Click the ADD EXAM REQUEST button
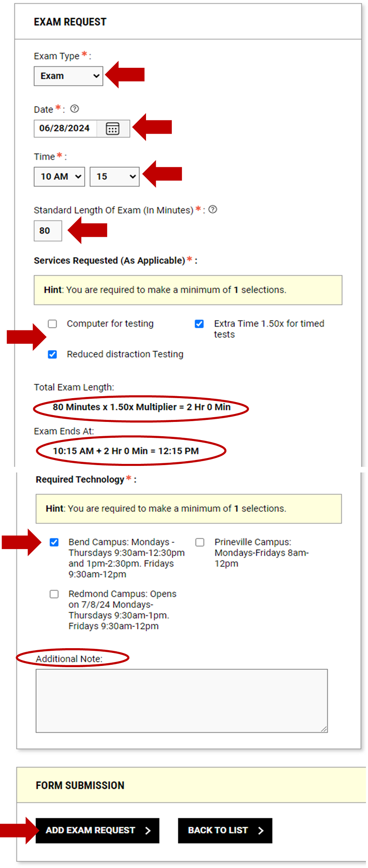 [x=97, y=830]
